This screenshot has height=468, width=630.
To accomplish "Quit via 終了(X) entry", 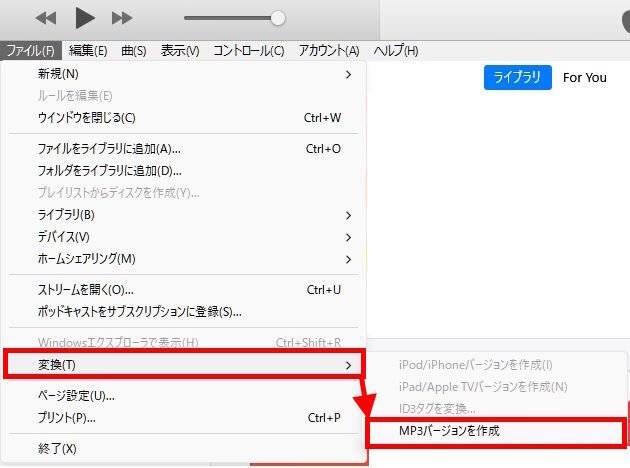I will (184, 449).
